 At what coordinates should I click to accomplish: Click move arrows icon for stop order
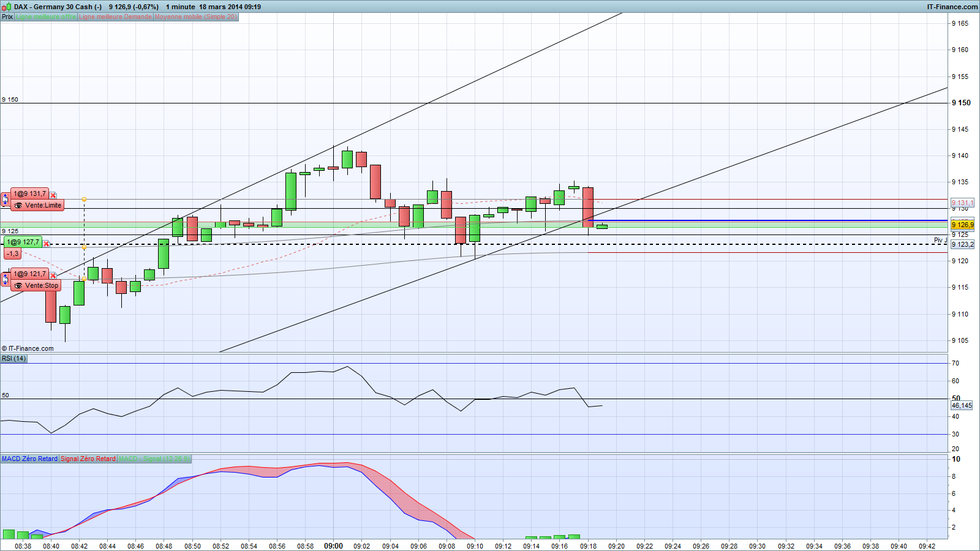coord(5,279)
